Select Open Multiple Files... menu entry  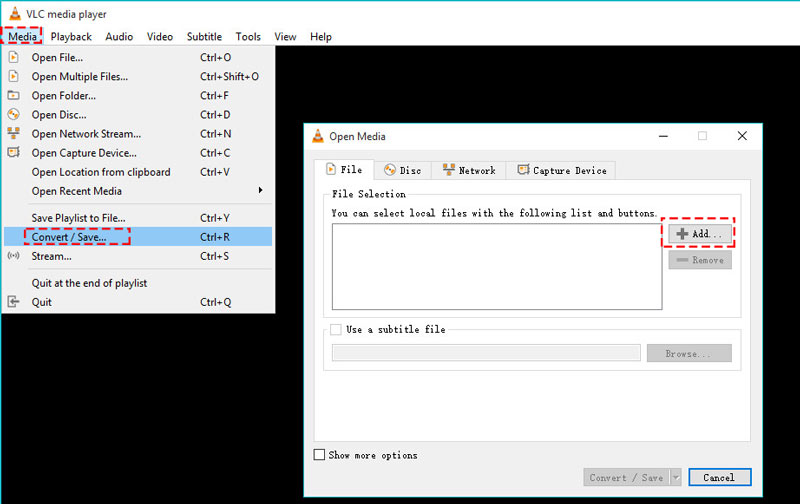coord(79,77)
